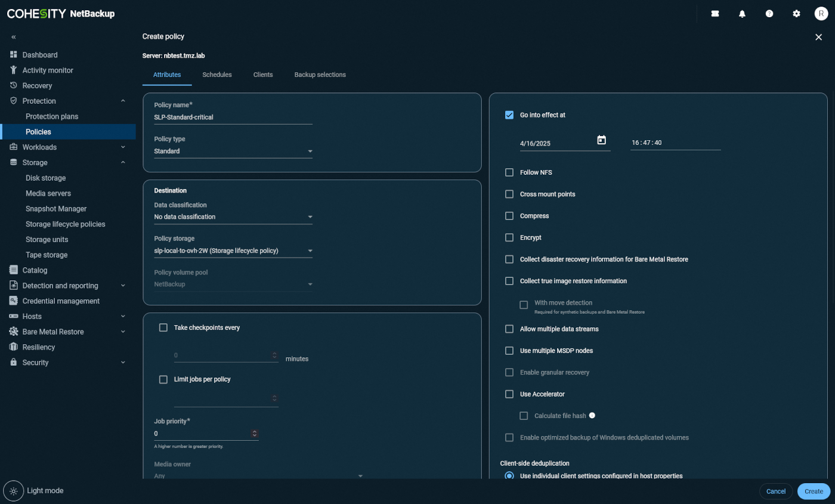
Task: Click the info icon beside Calculate file hash
Action: coord(592,416)
